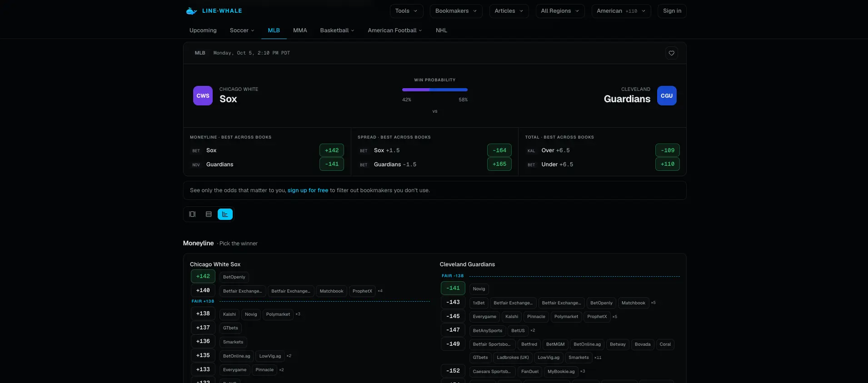Click the BetOpenly bookmaker chip

[x=234, y=277]
